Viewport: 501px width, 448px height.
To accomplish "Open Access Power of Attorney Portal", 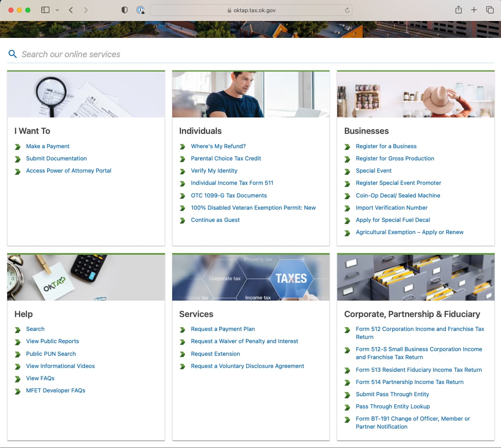I will tap(69, 171).
